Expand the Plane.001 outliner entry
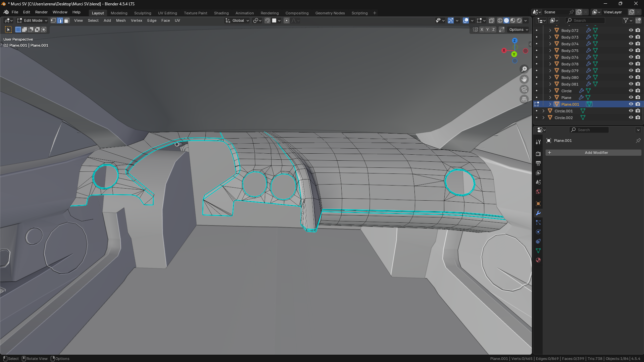This screenshot has height=362, width=644. 550,104
